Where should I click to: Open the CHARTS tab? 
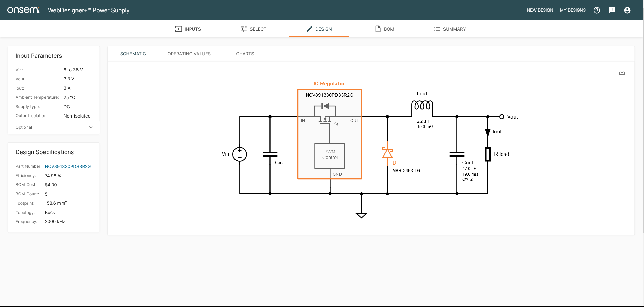pyautogui.click(x=245, y=54)
